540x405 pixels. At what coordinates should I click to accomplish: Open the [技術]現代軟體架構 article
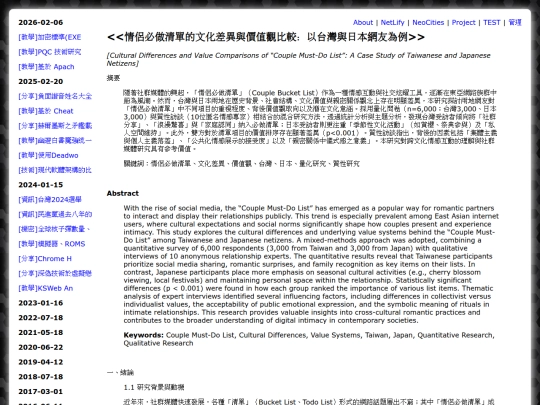(x=55, y=170)
